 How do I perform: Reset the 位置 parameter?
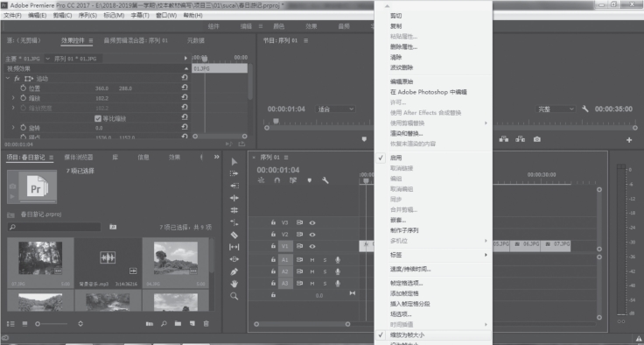point(185,88)
